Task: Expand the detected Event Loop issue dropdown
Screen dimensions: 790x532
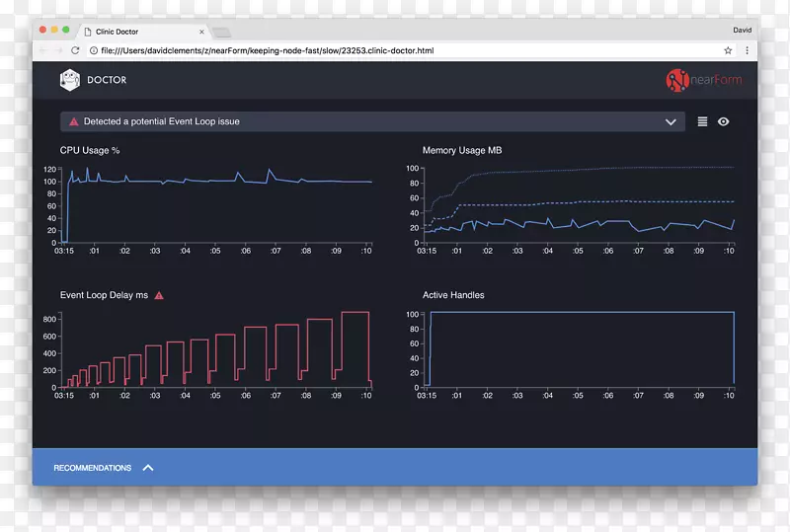Action: click(x=671, y=121)
